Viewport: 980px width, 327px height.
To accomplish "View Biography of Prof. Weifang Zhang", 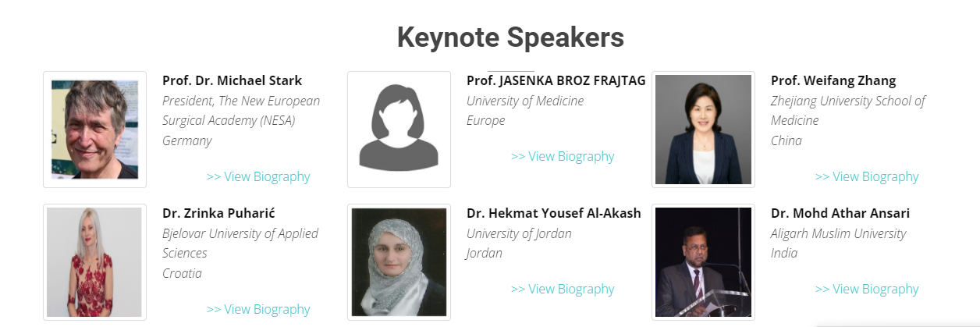I will point(867,176).
